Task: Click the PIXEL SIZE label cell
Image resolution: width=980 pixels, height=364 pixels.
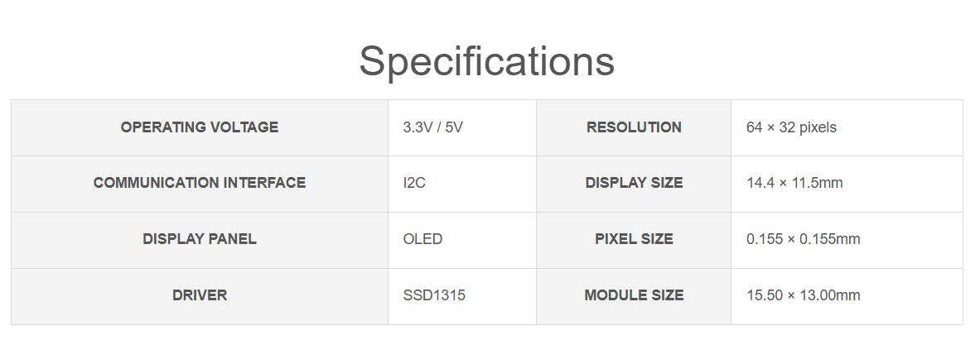Action: pos(634,239)
